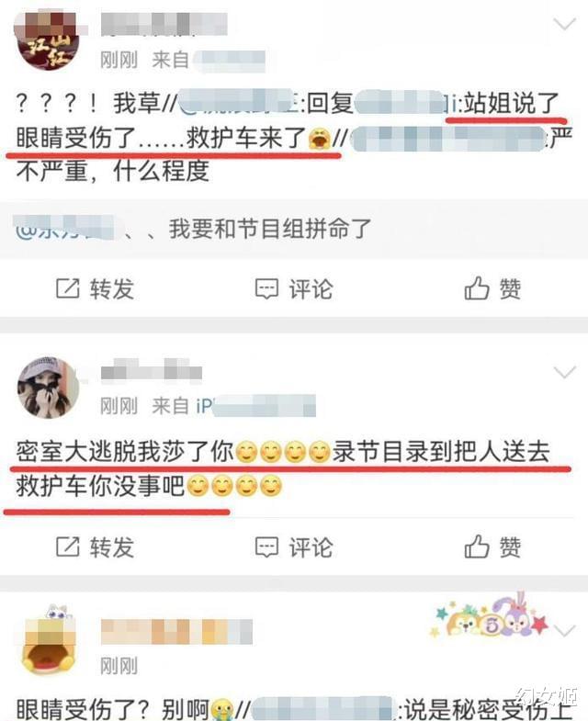Open the second post's options chevron

564,372
